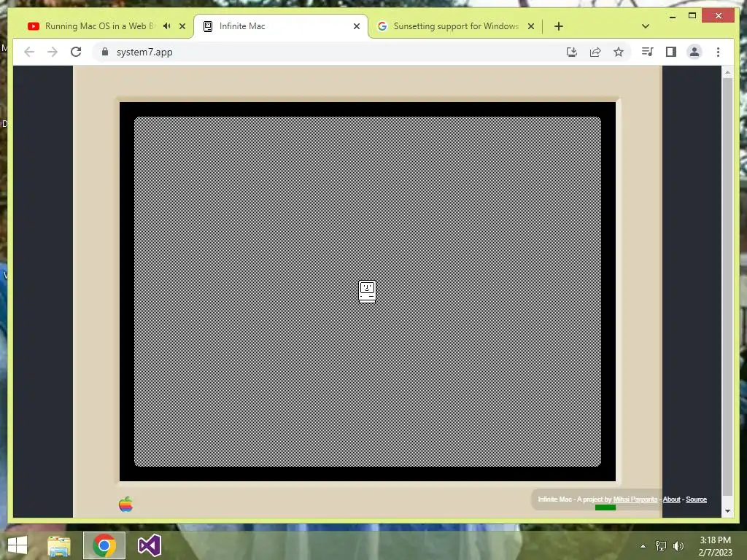Switch to Running Mac OS YouTube tab
747x560 pixels.
100,26
